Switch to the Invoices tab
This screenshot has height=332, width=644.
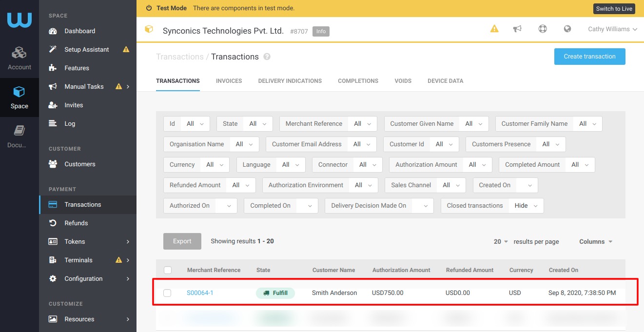pos(229,81)
